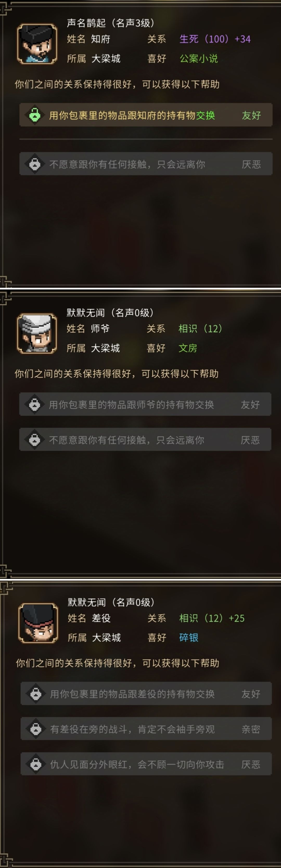The image size is (281, 868).
Task: Click 差役's favorite item 碎银
Action: (x=189, y=638)
